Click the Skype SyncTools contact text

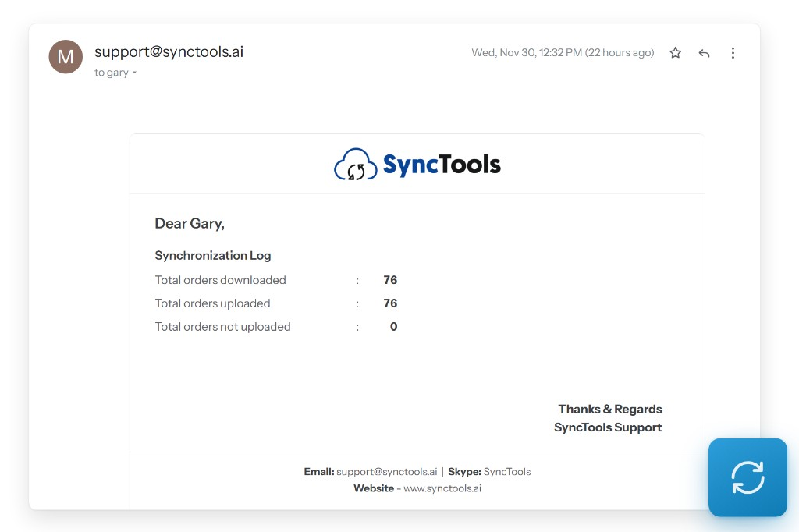click(x=489, y=472)
